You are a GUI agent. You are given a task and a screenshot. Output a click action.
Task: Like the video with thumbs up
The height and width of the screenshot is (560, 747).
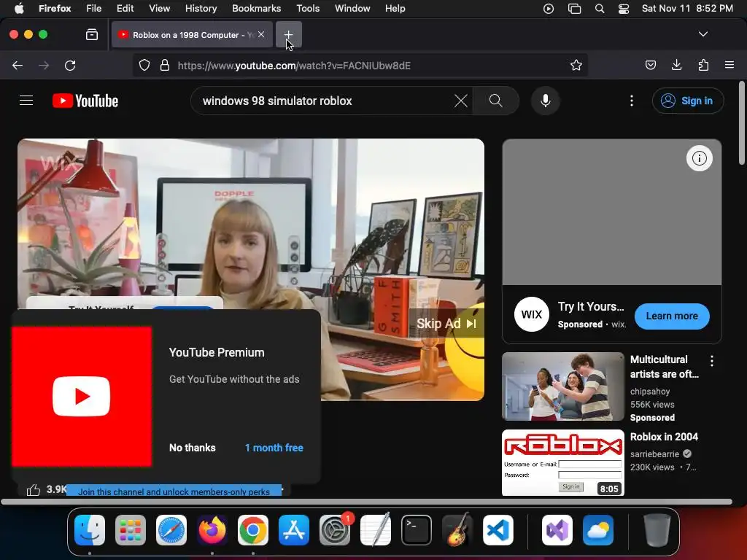coord(34,489)
